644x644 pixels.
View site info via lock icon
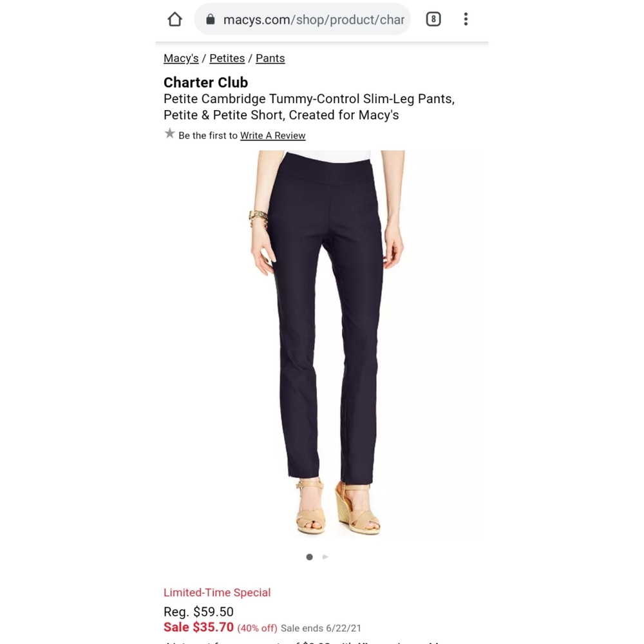click(211, 19)
